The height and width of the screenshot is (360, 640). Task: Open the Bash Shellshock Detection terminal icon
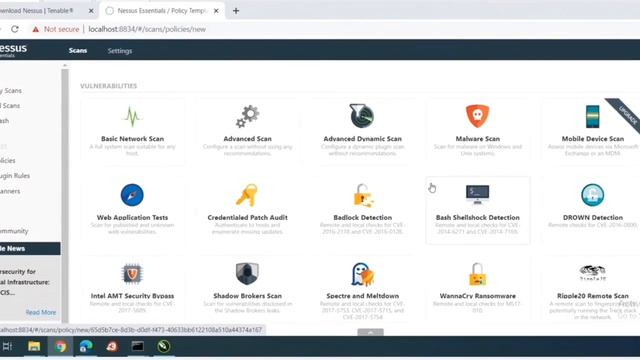pos(478,194)
